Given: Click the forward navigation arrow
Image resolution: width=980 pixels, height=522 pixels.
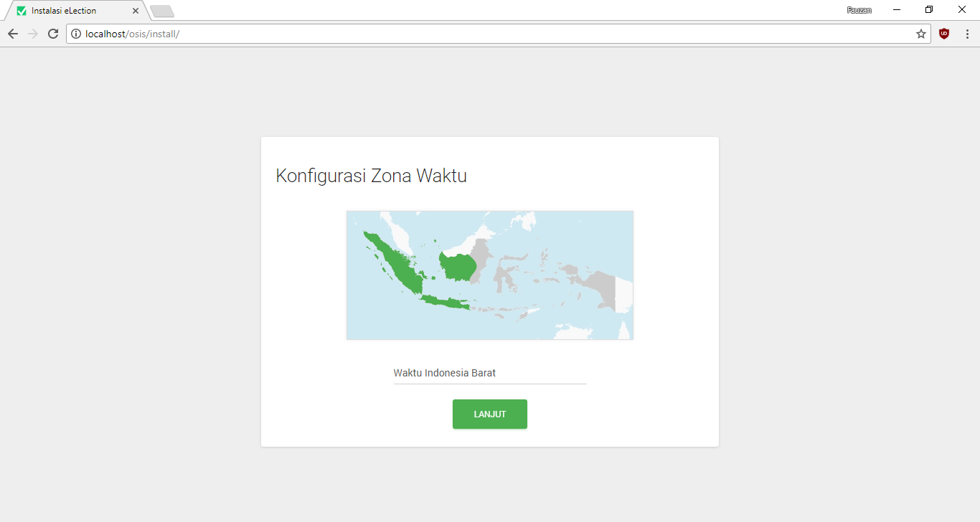Looking at the screenshot, I should pos(33,34).
